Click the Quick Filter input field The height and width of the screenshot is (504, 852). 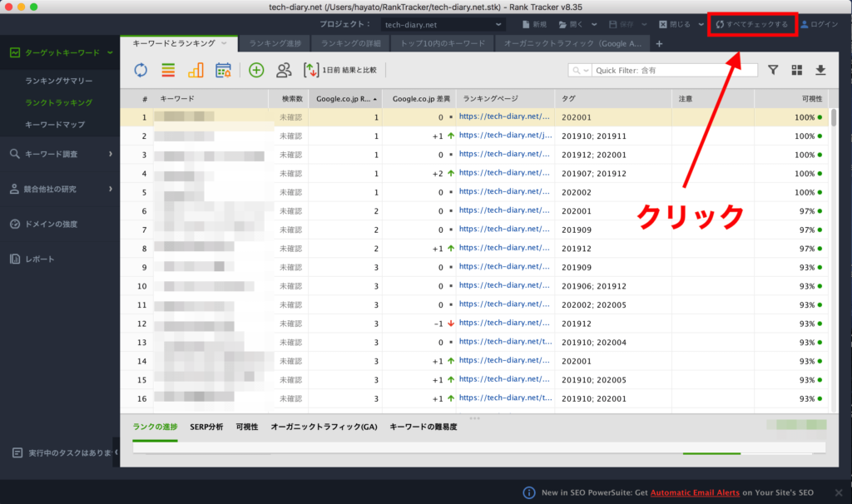(675, 70)
